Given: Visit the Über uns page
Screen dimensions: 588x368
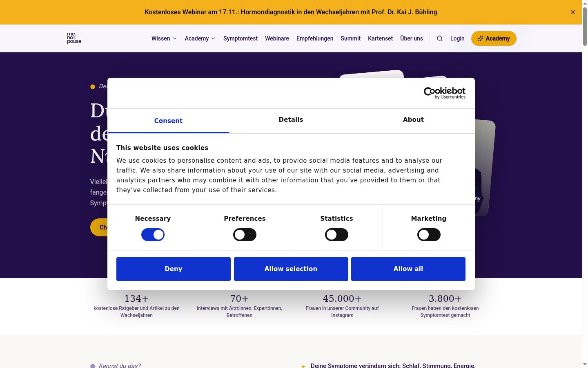Looking at the screenshot, I should pyautogui.click(x=412, y=38).
